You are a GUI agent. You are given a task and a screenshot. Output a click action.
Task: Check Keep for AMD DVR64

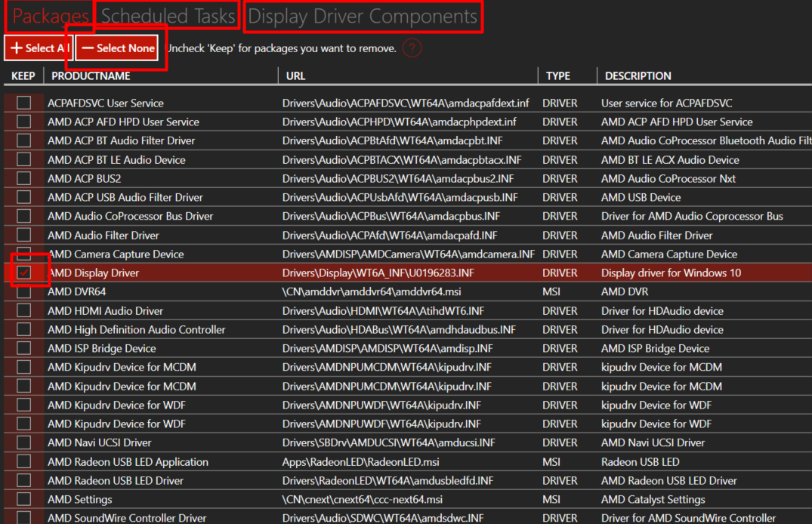24,291
